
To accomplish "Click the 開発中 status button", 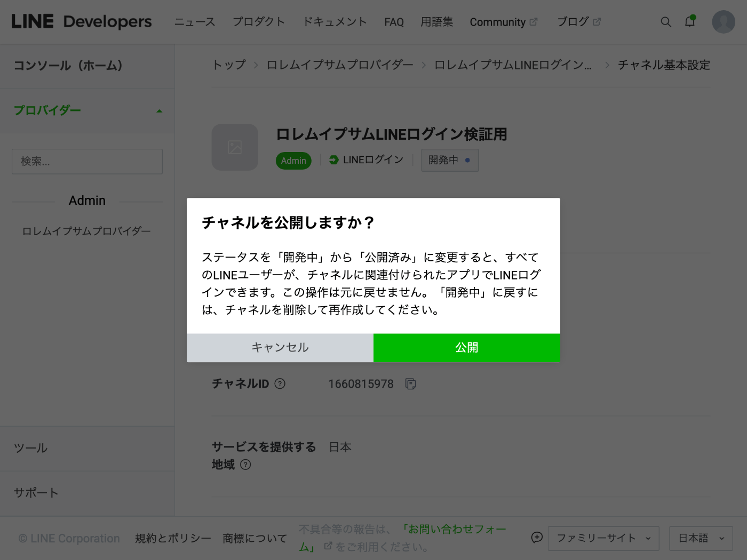I will point(450,160).
